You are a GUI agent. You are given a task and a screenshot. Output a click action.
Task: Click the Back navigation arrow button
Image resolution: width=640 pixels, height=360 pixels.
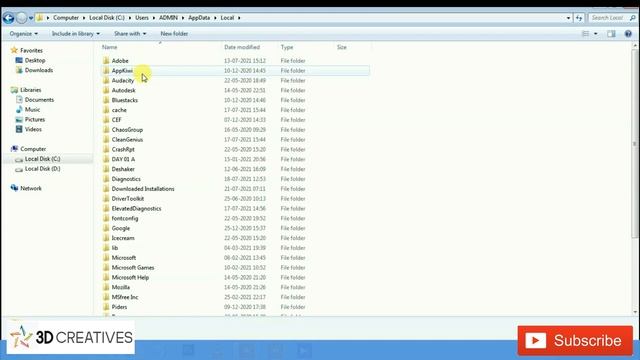[8, 18]
